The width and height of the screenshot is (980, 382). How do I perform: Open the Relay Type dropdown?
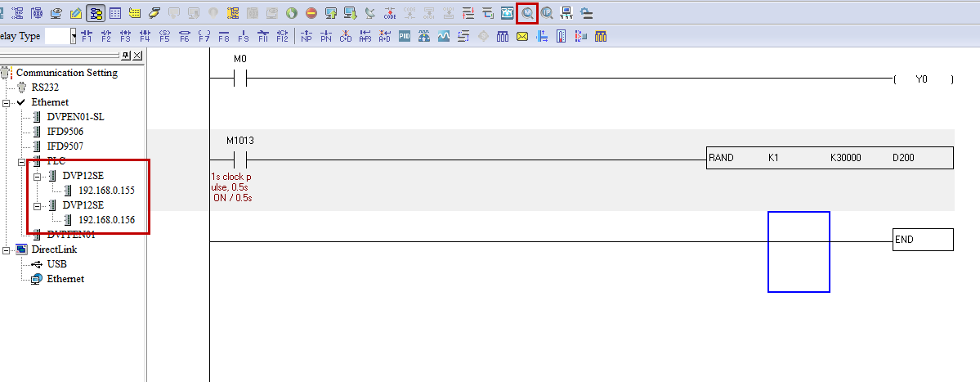click(73, 36)
